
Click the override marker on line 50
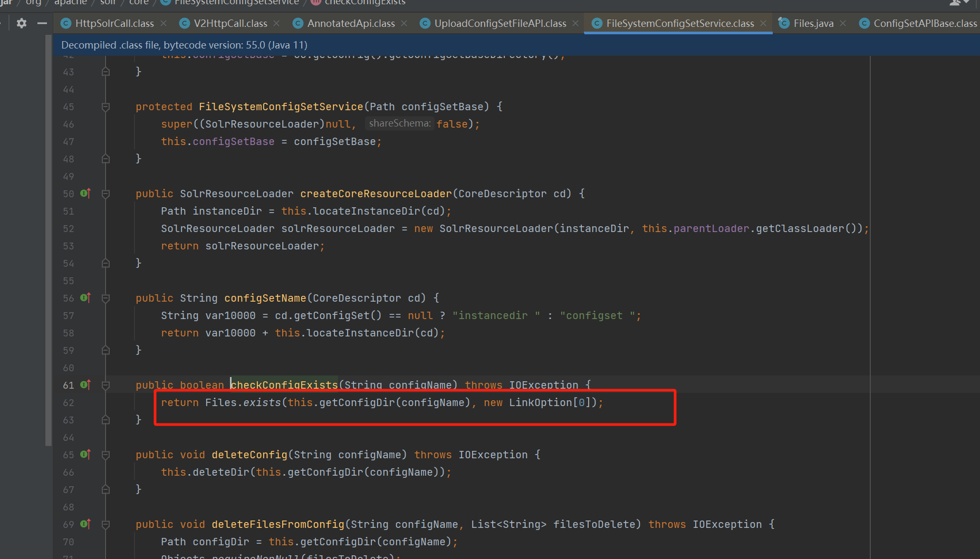click(x=85, y=194)
